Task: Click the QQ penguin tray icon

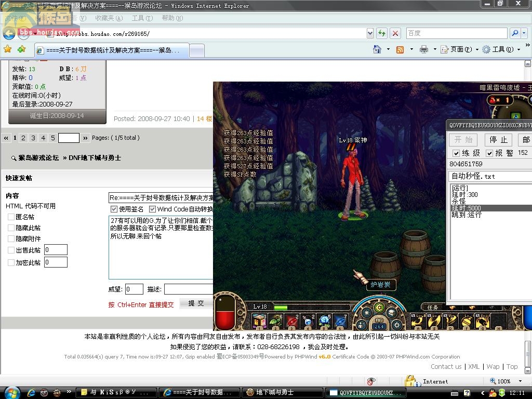Action: 493,393
